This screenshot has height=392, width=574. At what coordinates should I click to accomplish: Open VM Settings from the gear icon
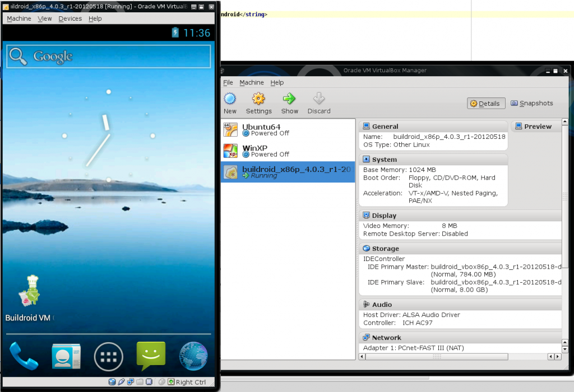pyautogui.click(x=258, y=99)
